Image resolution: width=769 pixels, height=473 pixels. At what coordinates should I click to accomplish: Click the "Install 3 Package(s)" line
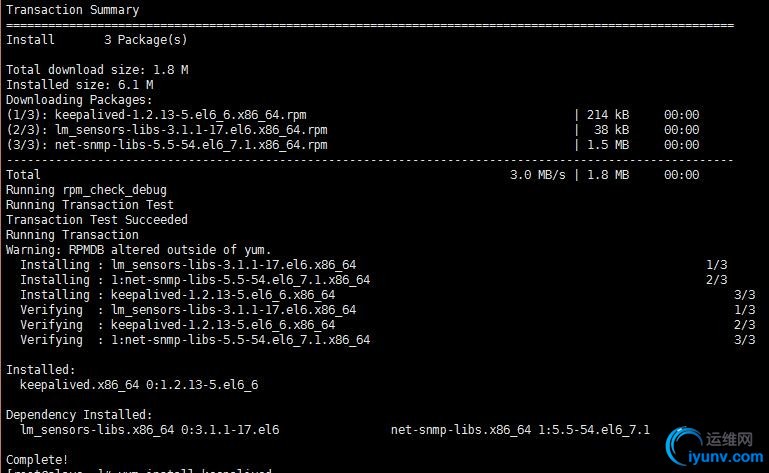[x=96, y=40]
